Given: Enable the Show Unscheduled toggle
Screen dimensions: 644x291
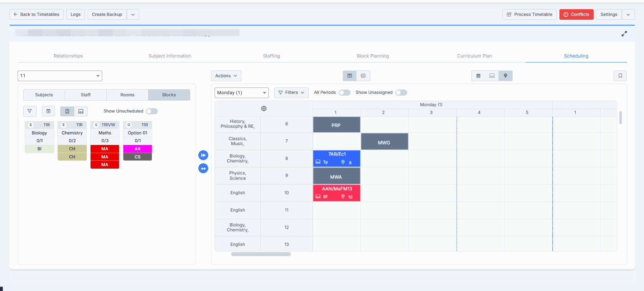Looking at the screenshot, I should [152, 111].
